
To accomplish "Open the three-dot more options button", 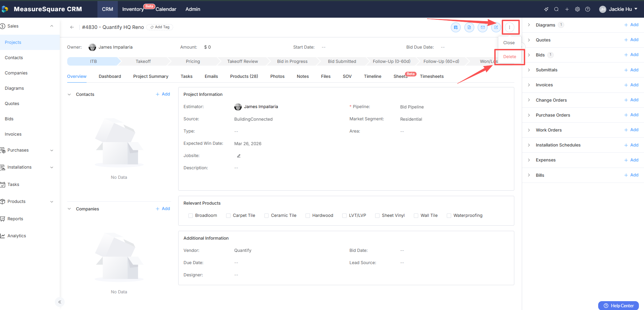I will pos(510,27).
